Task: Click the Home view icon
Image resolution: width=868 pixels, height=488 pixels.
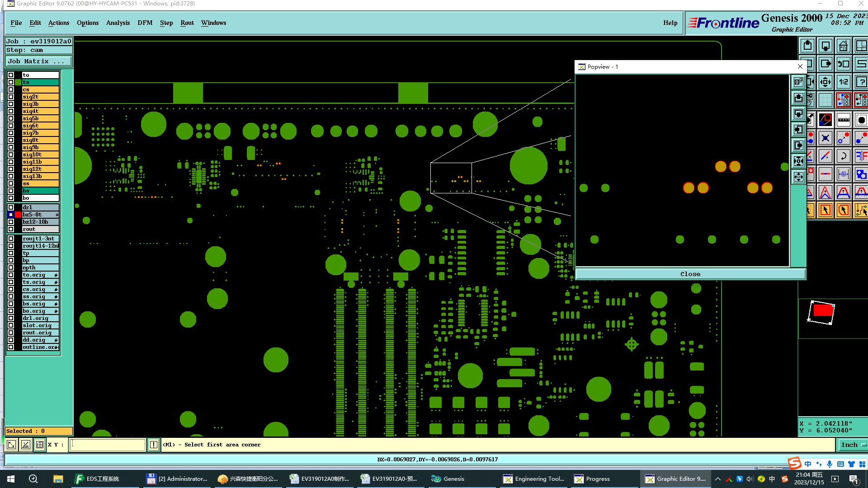Action: tap(843, 46)
